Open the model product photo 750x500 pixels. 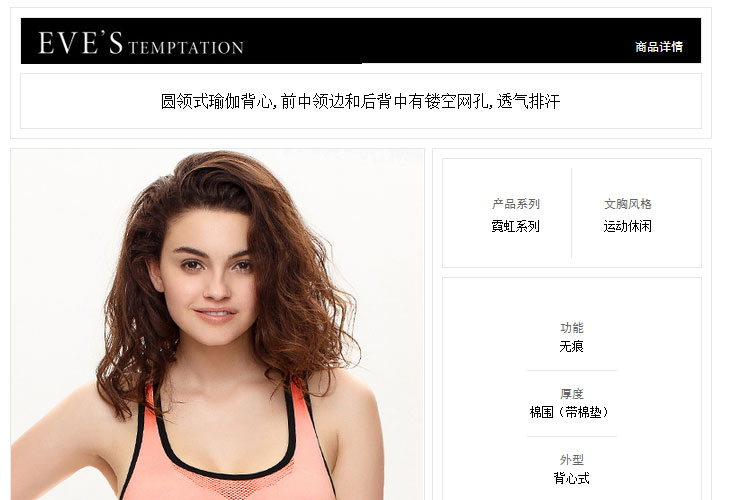[218, 324]
